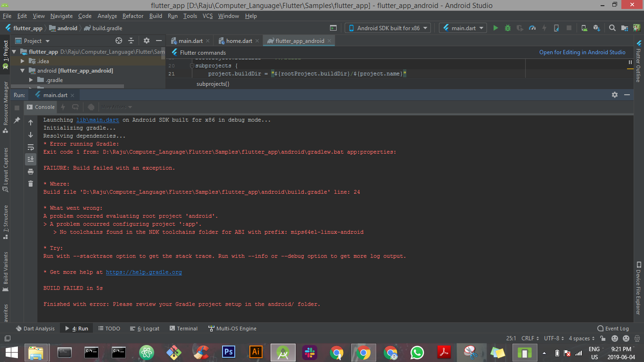644x362 pixels.
Task: Open the main.dart run configuration dropdown
Action: tap(462, 28)
